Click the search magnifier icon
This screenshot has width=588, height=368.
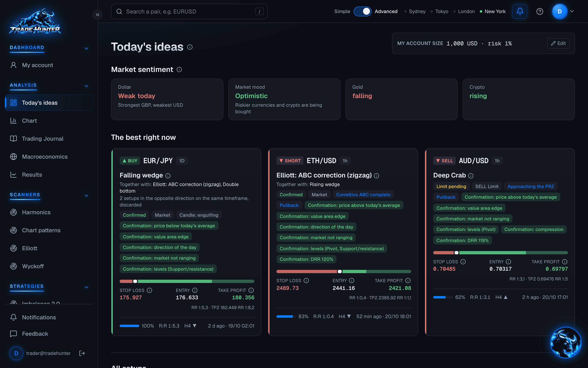coord(119,11)
